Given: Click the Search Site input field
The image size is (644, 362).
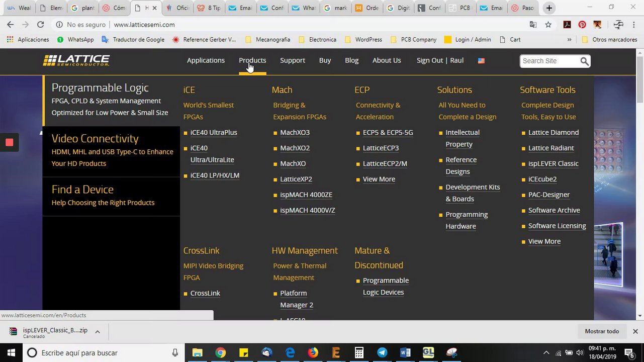Looking at the screenshot, I should (x=549, y=61).
